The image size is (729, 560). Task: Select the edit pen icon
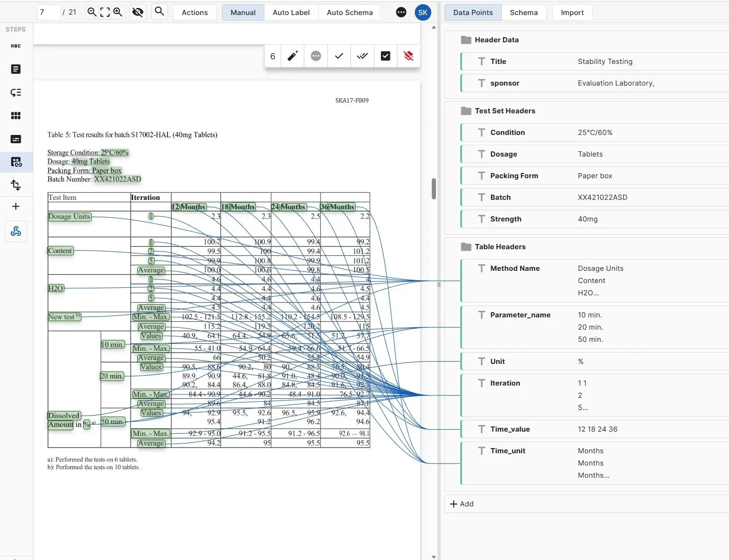coord(293,56)
